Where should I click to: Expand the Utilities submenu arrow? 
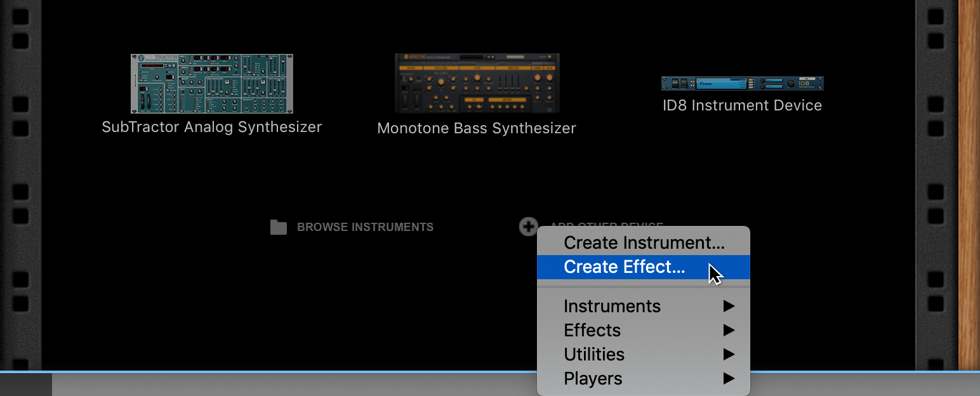(x=729, y=354)
